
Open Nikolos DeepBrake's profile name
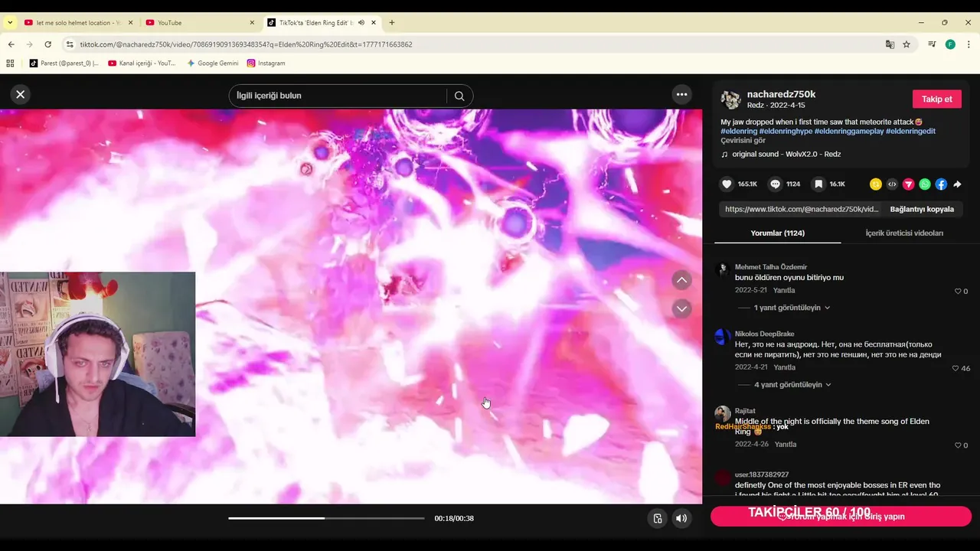pyautogui.click(x=764, y=334)
